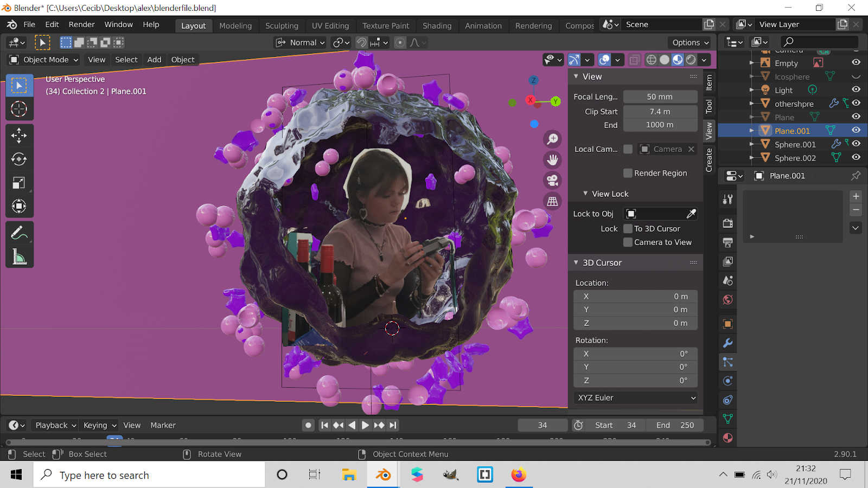This screenshot has width=868, height=488.
Task: Jump to the end frame
Action: [393, 425]
